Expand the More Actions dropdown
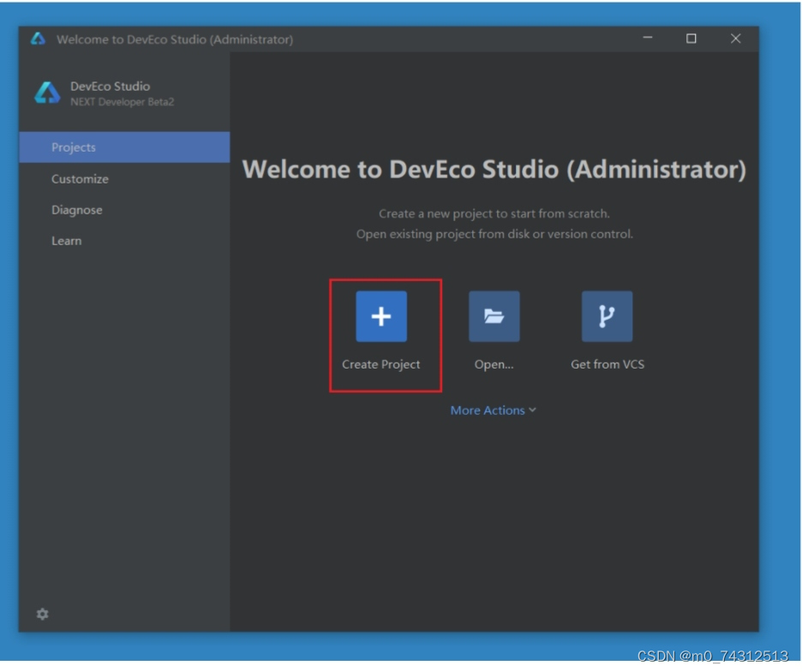The image size is (802, 672). coord(493,411)
